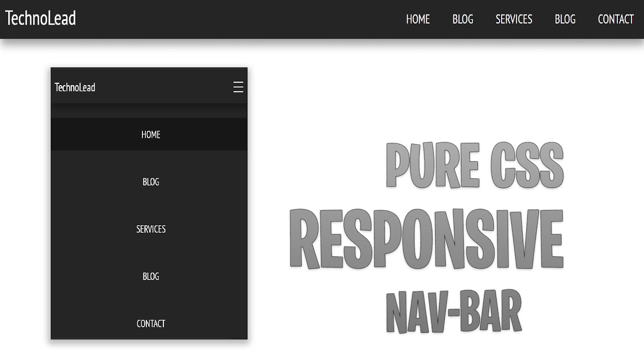Open first BLOG link in top navbar

463,19
